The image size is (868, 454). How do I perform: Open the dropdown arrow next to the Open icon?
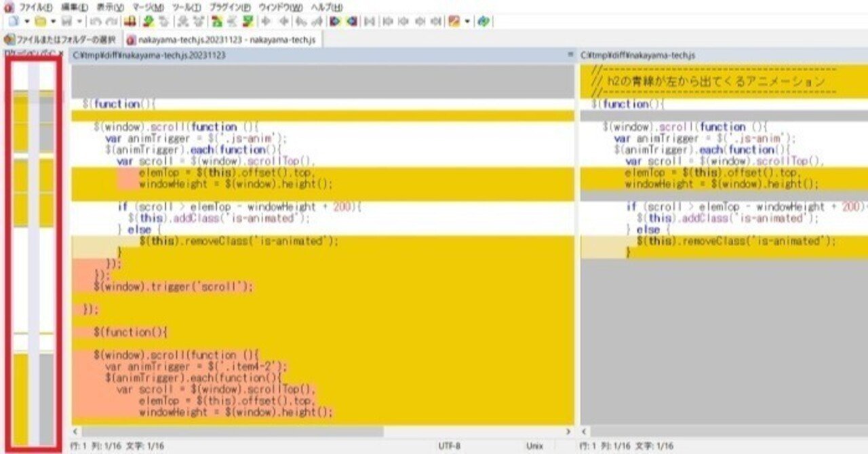click(54, 22)
